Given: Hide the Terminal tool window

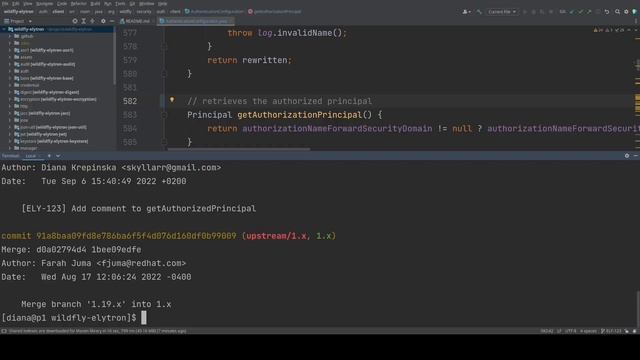Looking at the screenshot, I should [x=636, y=156].
